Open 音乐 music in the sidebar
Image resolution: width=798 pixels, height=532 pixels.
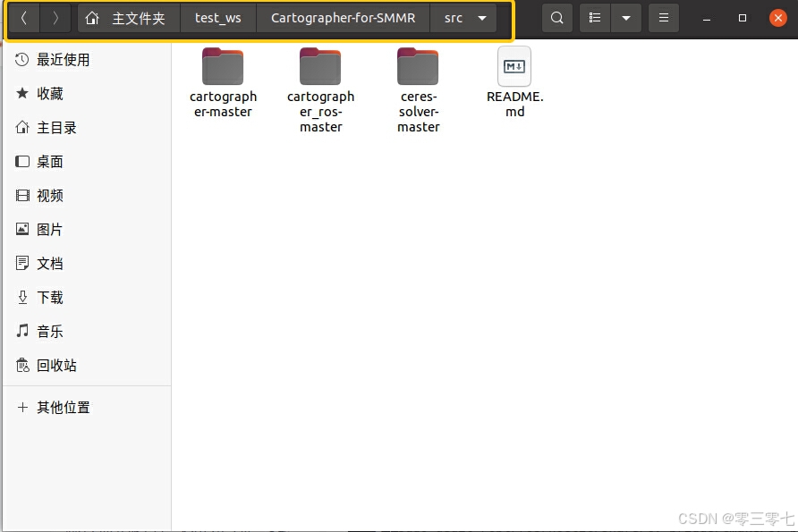point(87,332)
